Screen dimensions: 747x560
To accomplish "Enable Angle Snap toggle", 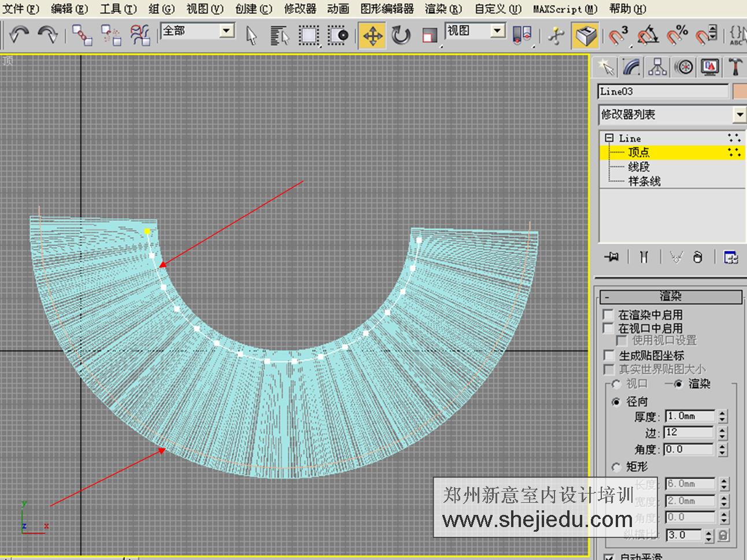I will [648, 35].
